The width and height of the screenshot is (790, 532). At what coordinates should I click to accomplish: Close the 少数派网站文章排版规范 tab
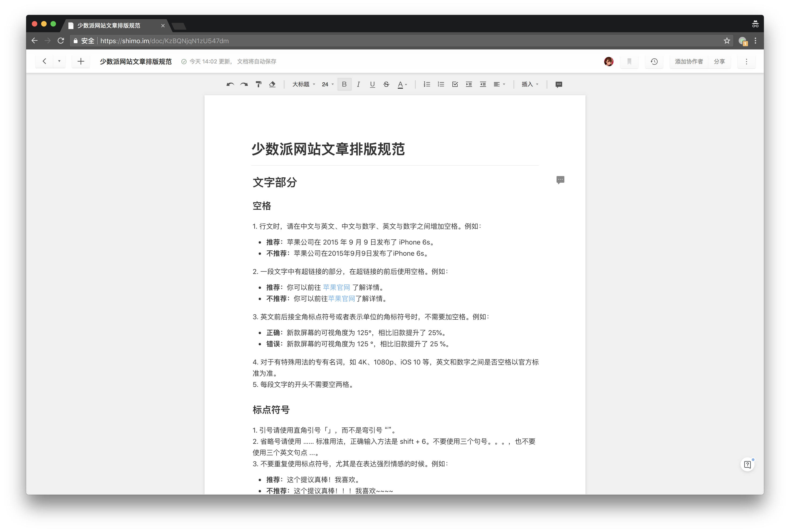(163, 26)
